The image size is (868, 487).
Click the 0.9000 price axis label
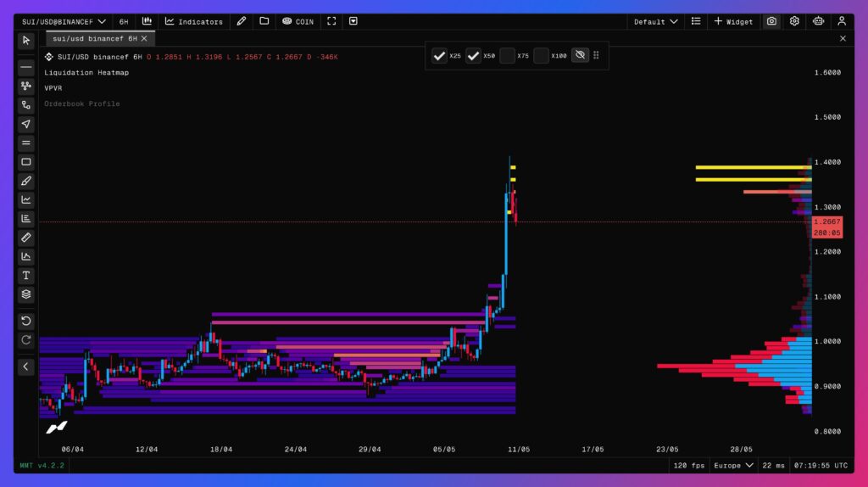point(827,386)
